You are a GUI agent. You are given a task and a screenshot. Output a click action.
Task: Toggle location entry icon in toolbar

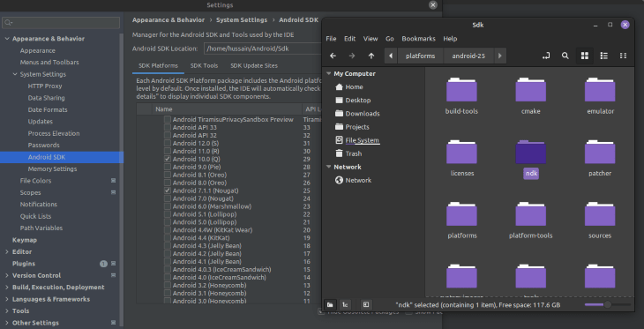[x=546, y=56]
